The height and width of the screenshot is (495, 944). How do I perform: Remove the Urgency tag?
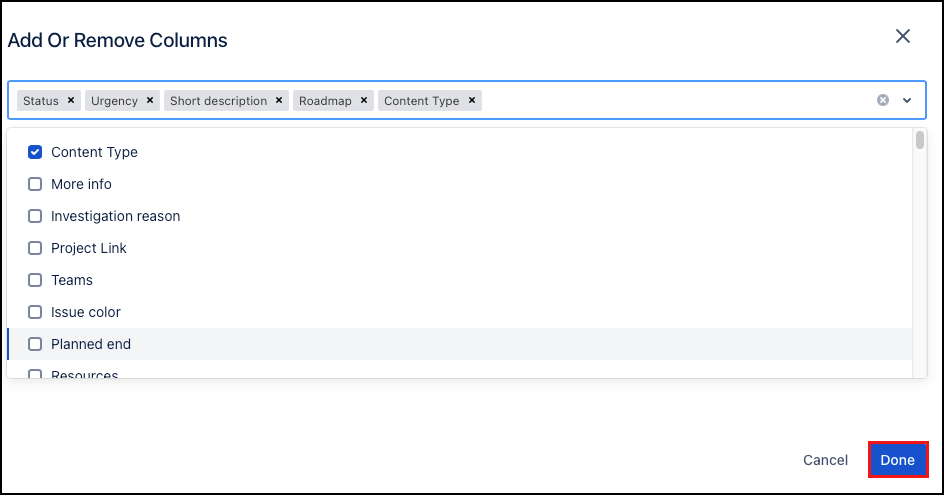(150, 101)
